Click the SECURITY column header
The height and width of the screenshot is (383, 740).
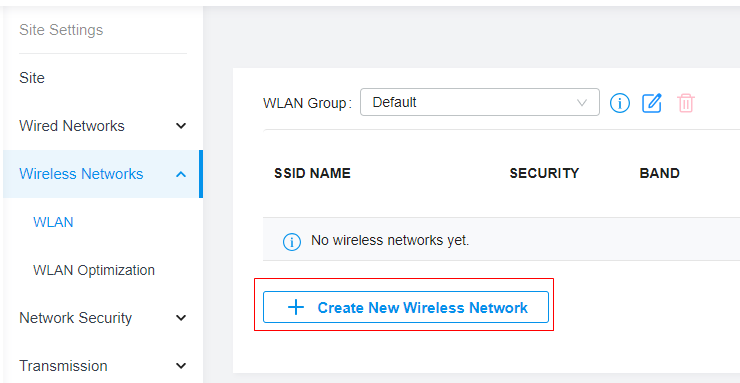pyautogui.click(x=544, y=173)
